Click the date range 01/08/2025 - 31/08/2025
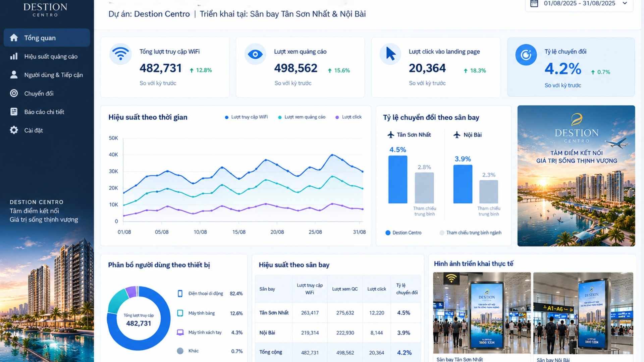The image size is (644, 362). [579, 3]
